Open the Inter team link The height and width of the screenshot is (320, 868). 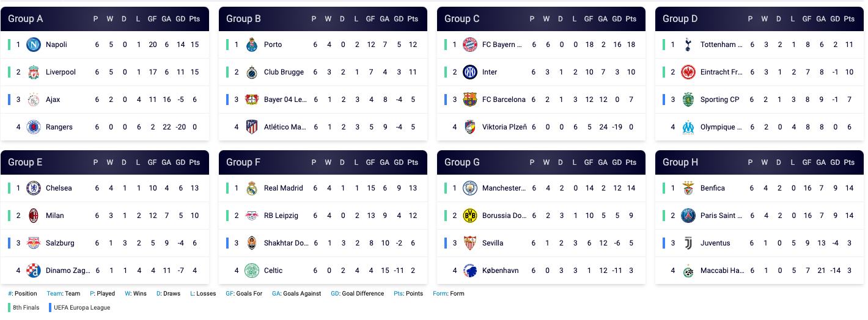tap(490, 72)
